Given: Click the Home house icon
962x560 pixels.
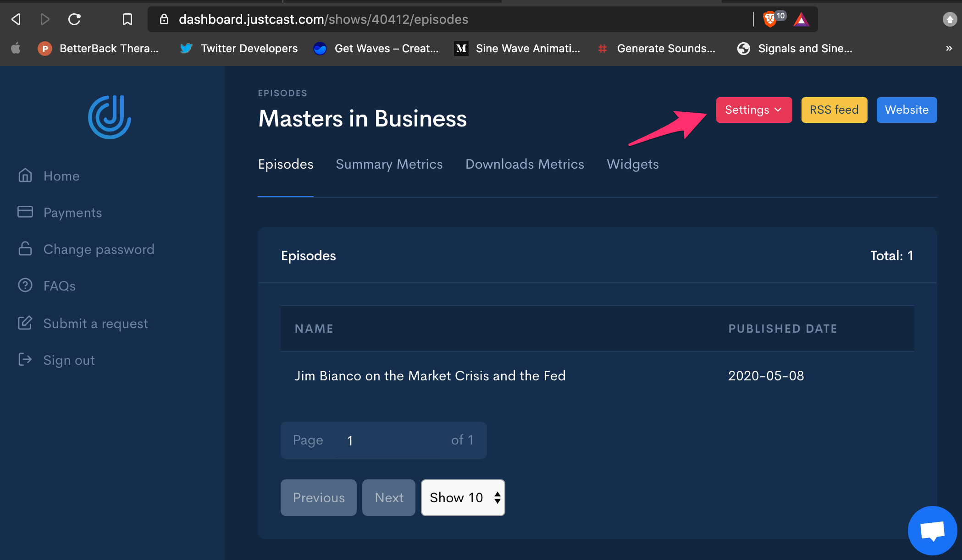Looking at the screenshot, I should [x=25, y=176].
